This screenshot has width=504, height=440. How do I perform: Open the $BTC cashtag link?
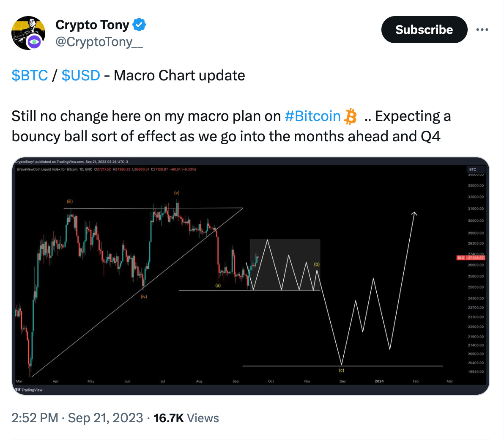pyautogui.click(x=30, y=76)
